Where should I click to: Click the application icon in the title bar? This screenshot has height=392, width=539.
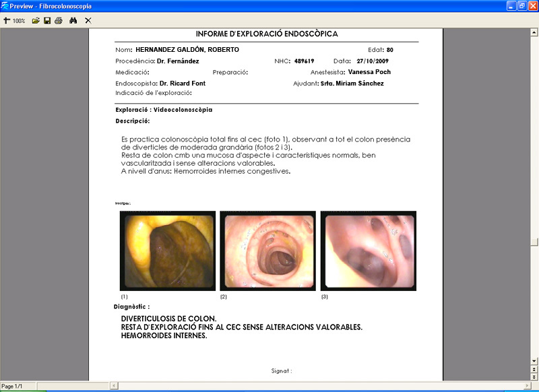coord(5,6)
